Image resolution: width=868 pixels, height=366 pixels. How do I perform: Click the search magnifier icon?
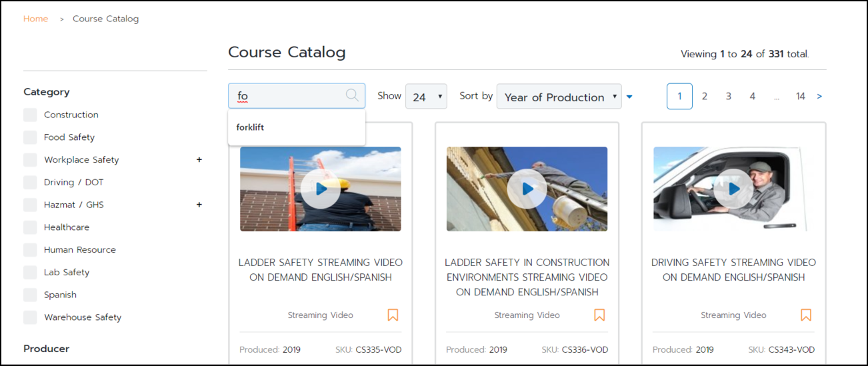352,95
